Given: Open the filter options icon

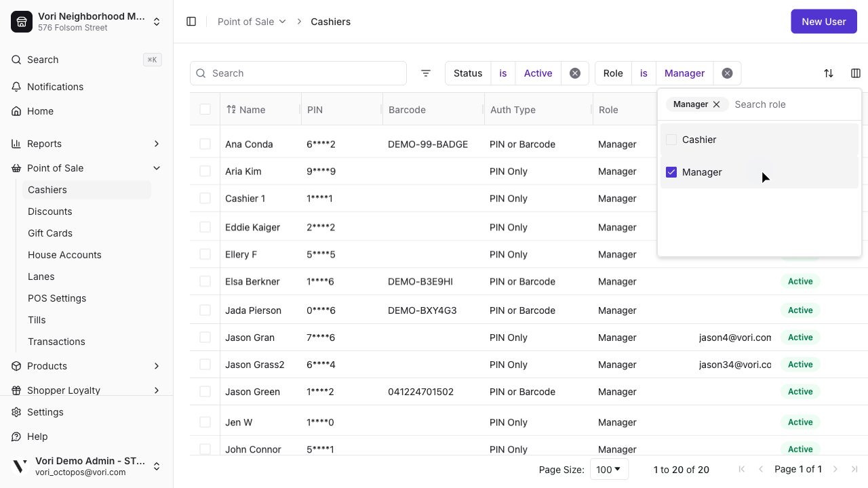Looking at the screenshot, I should (425, 73).
